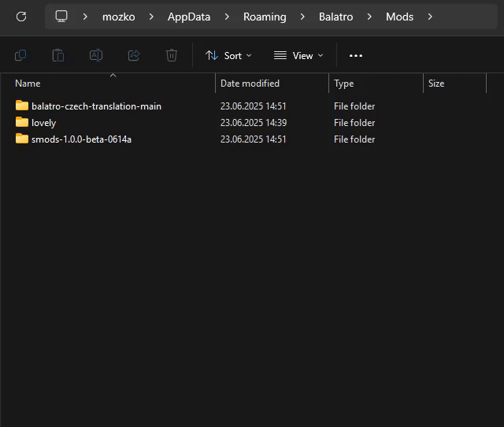The height and width of the screenshot is (427, 504).
Task: Go to the AppData breadcrumb folder
Action: point(189,17)
